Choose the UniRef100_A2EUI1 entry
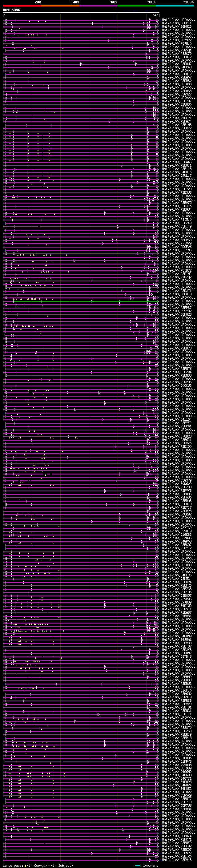The height and width of the screenshot is (868, 197). click(177, 165)
